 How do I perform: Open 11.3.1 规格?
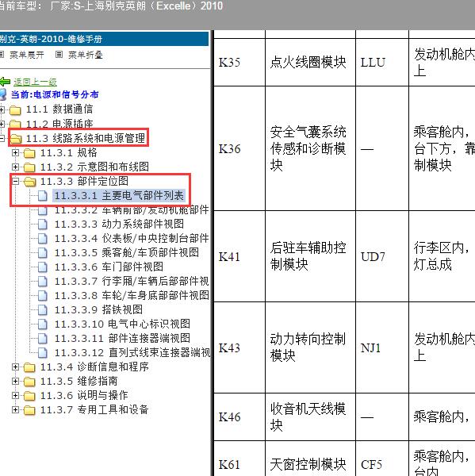coord(69,152)
